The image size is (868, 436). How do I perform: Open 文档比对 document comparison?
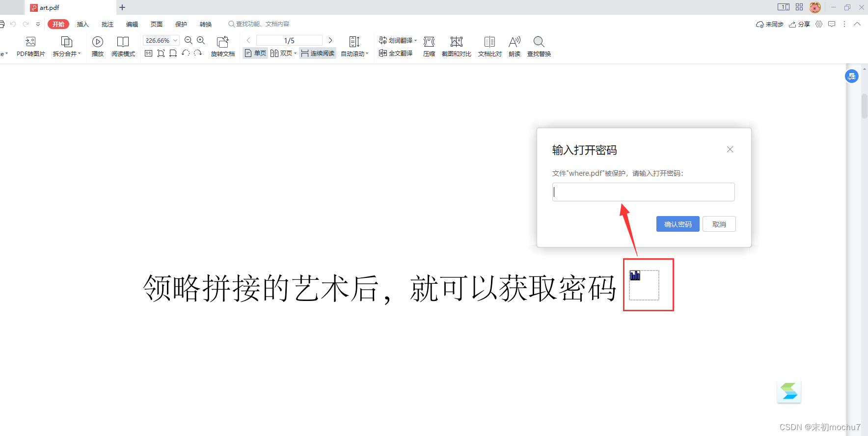490,47
